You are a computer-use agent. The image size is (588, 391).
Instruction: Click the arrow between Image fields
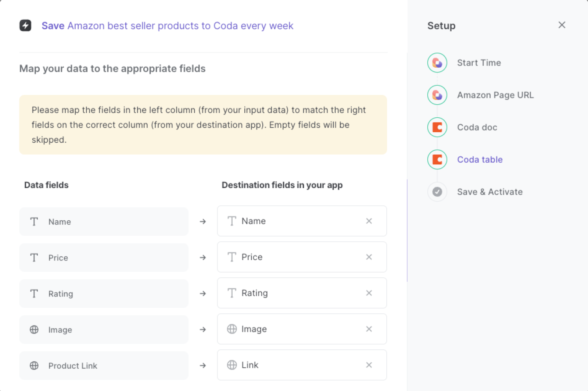[x=203, y=330]
